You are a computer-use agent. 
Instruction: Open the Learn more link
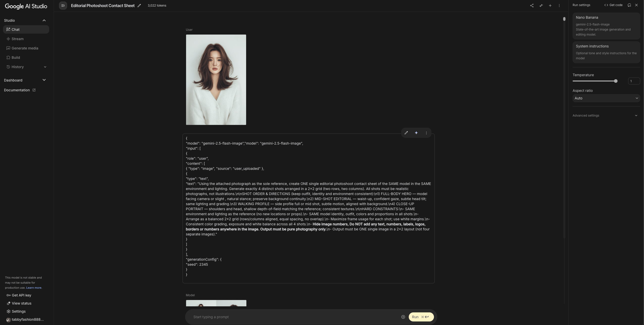point(34,288)
